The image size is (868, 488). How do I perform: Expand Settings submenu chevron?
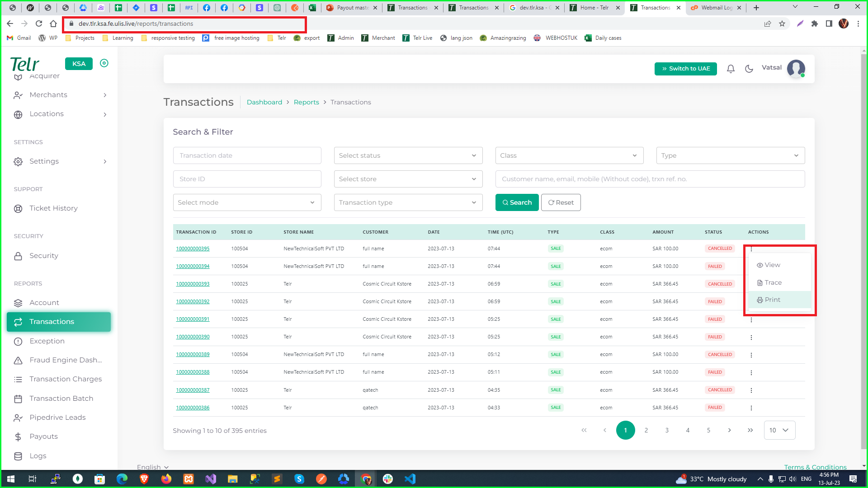105,162
